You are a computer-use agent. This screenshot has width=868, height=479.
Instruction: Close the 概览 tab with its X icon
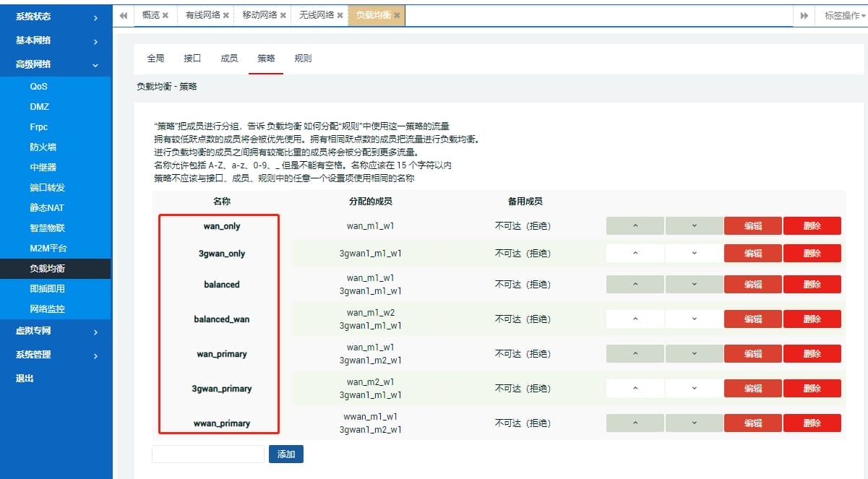(x=166, y=15)
